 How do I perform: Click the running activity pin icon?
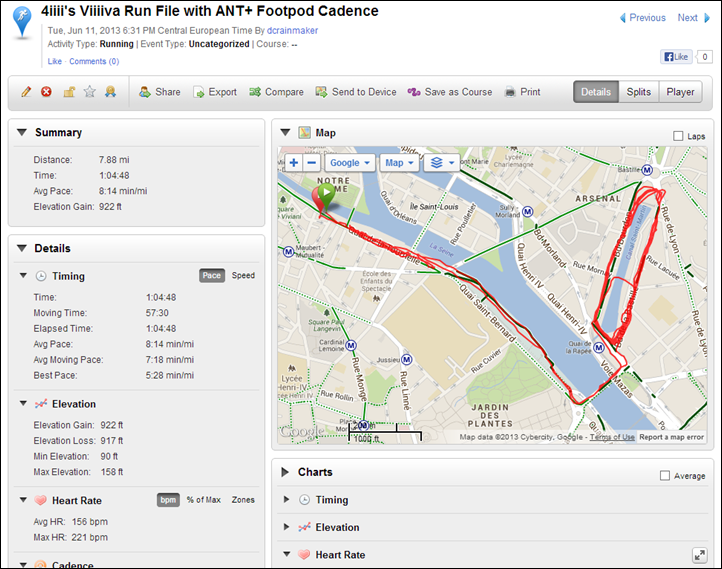point(22,22)
